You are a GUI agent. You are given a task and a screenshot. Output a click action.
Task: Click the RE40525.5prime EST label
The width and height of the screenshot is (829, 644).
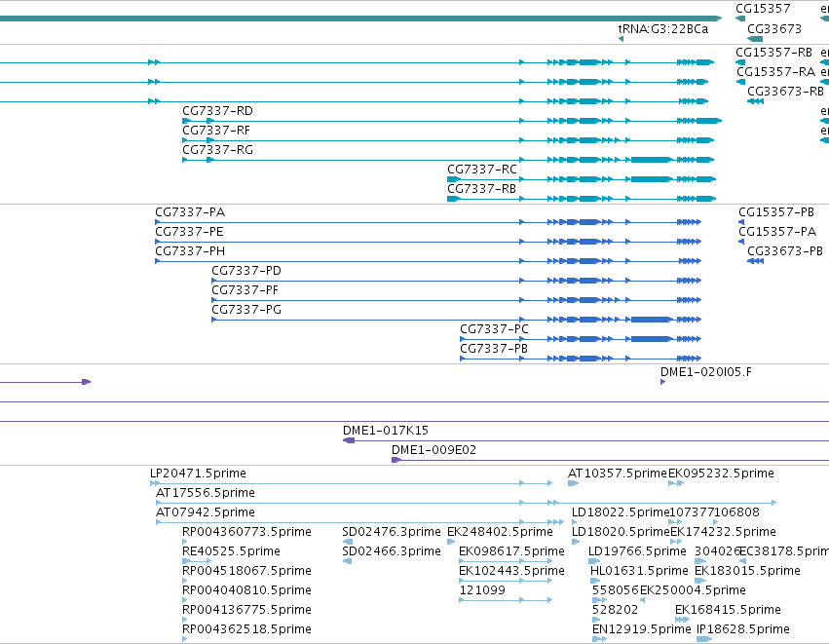click(231, 551)
